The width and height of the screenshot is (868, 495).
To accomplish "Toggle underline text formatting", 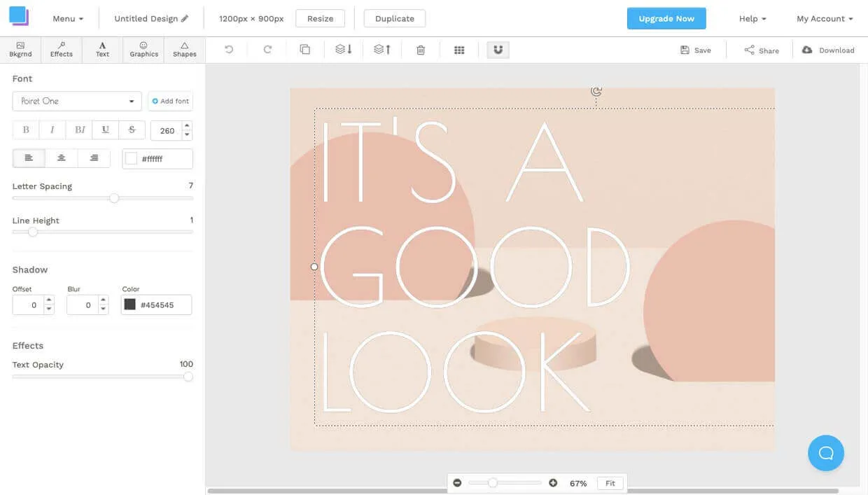I will 106,130.
